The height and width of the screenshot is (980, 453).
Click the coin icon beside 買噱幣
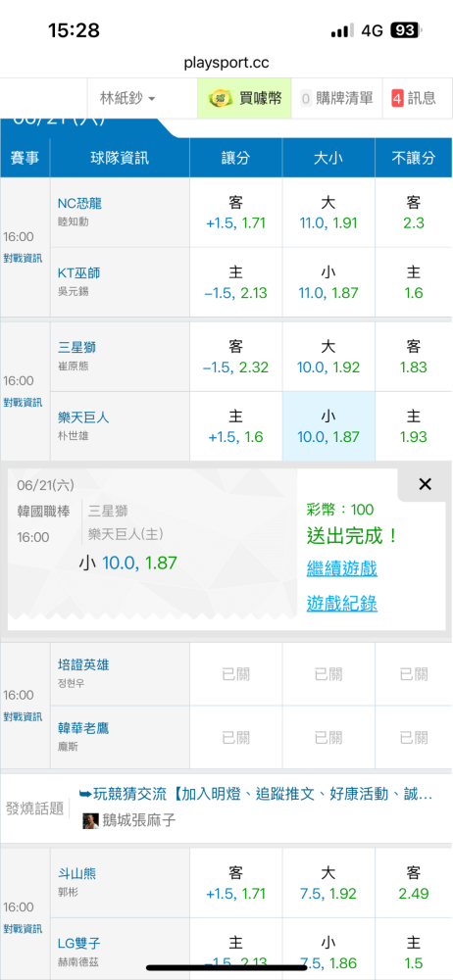coord(220,98)
